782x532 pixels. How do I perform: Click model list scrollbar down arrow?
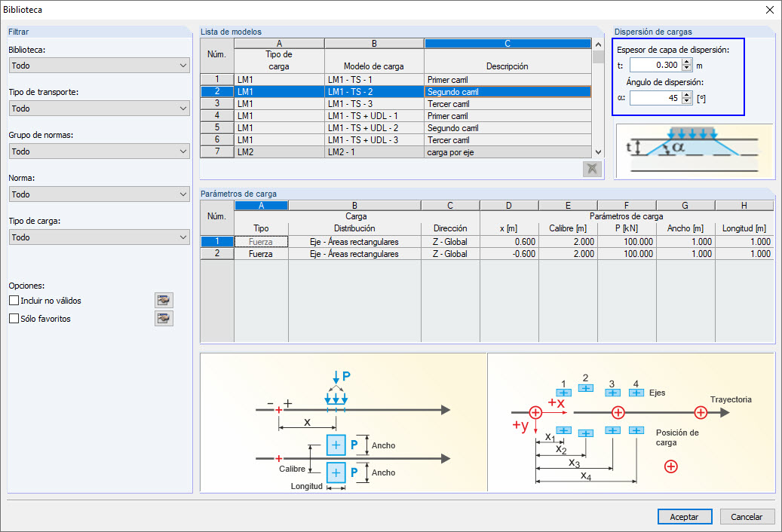click(x=598, y=152)
